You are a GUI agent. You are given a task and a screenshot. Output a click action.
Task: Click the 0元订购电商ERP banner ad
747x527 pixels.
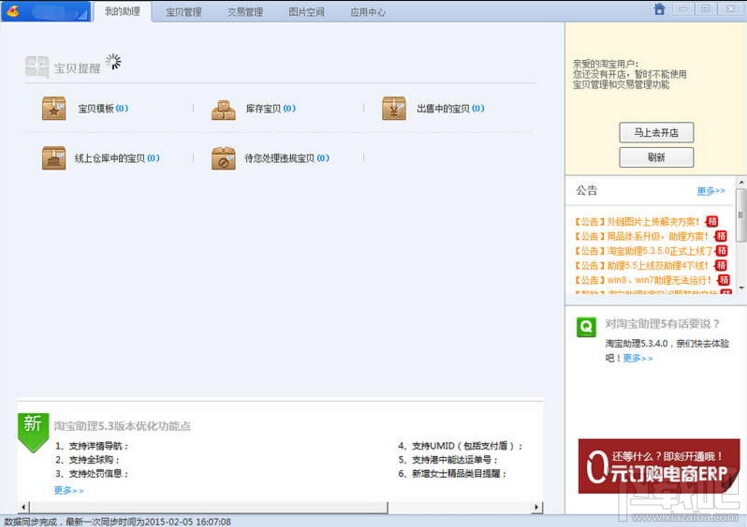click(x=659, y=466)
